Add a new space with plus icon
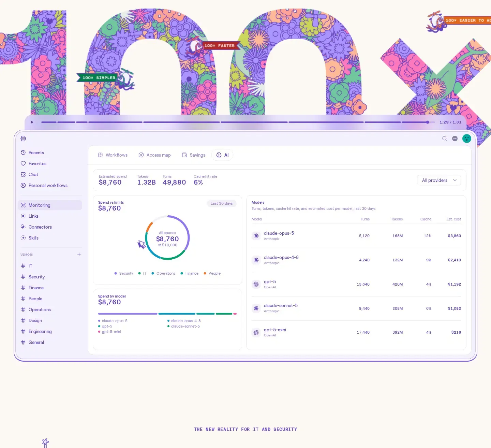The image size is (491, 448). [79, 254]
